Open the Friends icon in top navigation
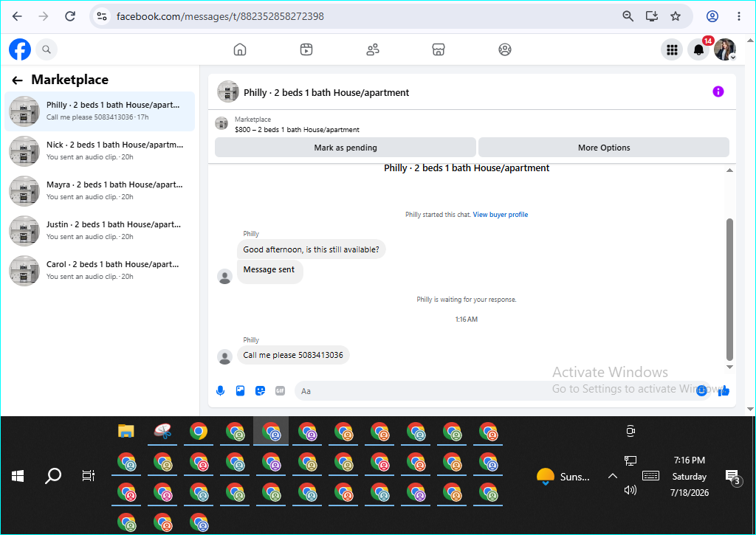Image resolution: width=756 pixels, height=535 pixels. 373,49
